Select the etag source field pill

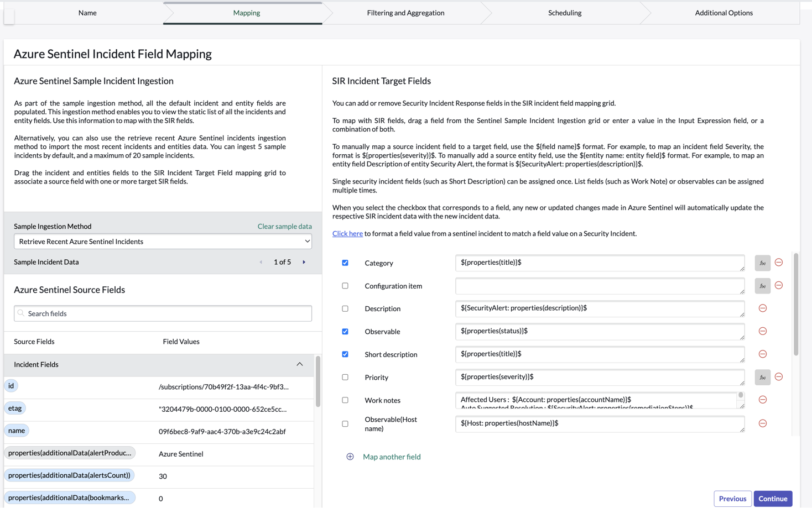(x=15, y=408)
